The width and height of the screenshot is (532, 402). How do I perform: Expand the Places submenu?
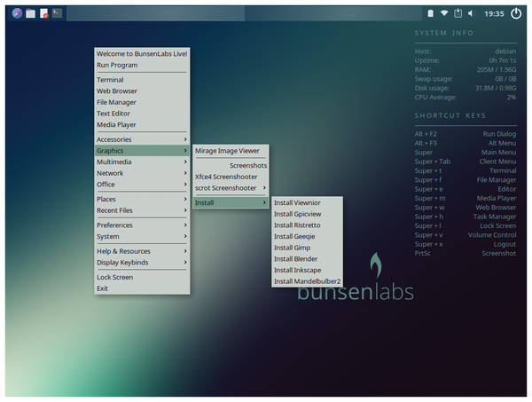pos(142,199)
